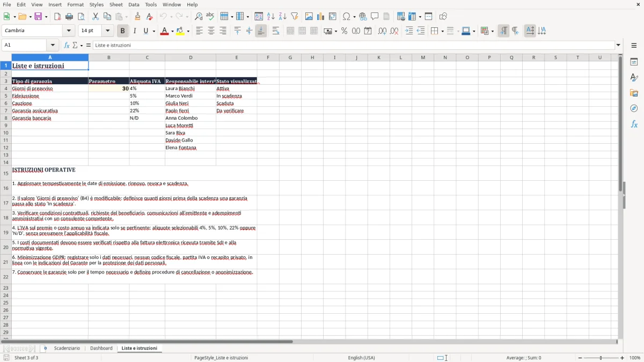Clear direct formatting
This screenshot has height=362, width=644.
(150, 17)
